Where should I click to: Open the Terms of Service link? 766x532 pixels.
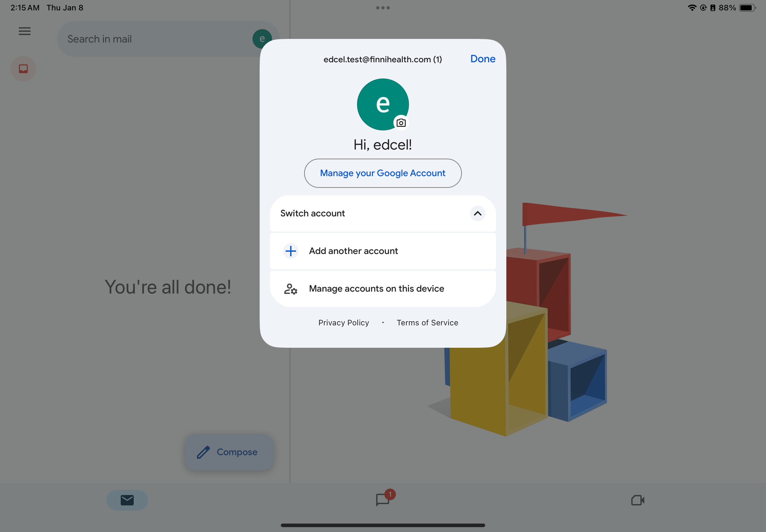point(427,323)
